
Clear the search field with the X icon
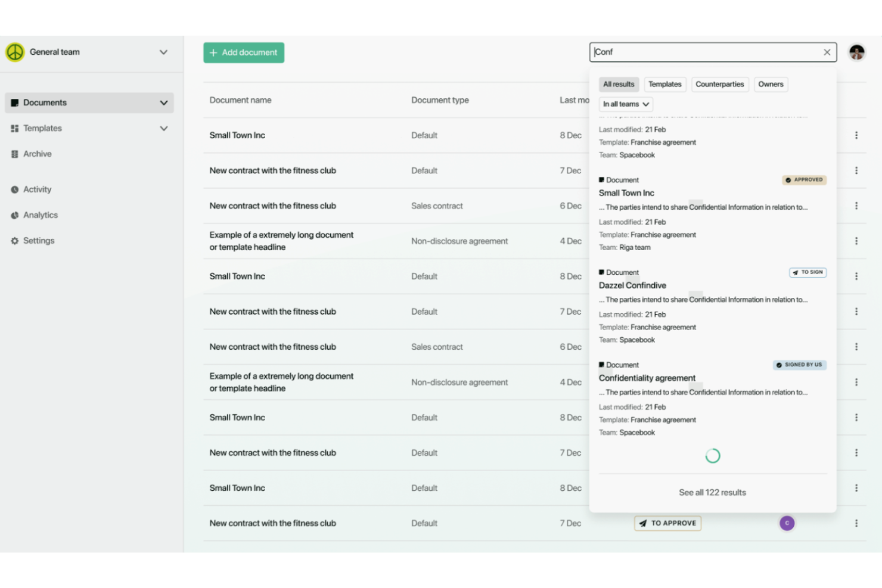[x=827, y=52]
